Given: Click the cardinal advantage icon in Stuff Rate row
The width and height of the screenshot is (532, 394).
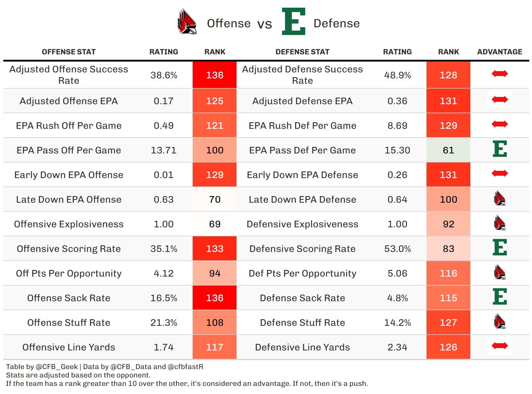Looking at the screenshot, I should pos(500,321).
